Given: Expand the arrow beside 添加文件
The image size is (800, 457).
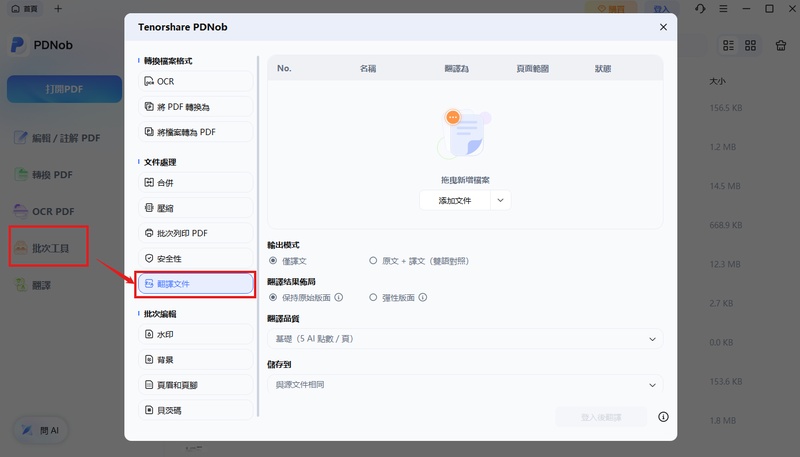Looking at the screenshot, I should click(501, 200).
